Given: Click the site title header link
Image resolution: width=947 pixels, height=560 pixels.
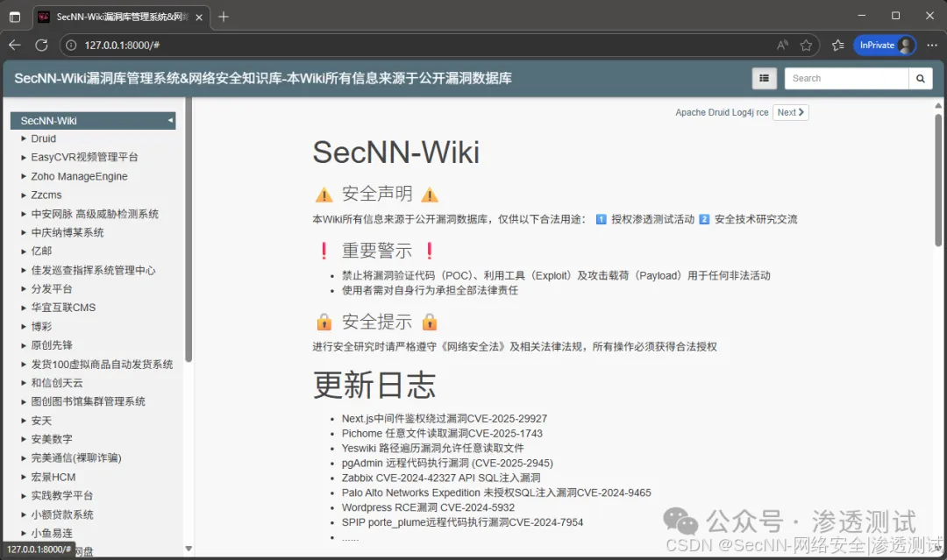Looking at the screenshot, I should [263, 78].
